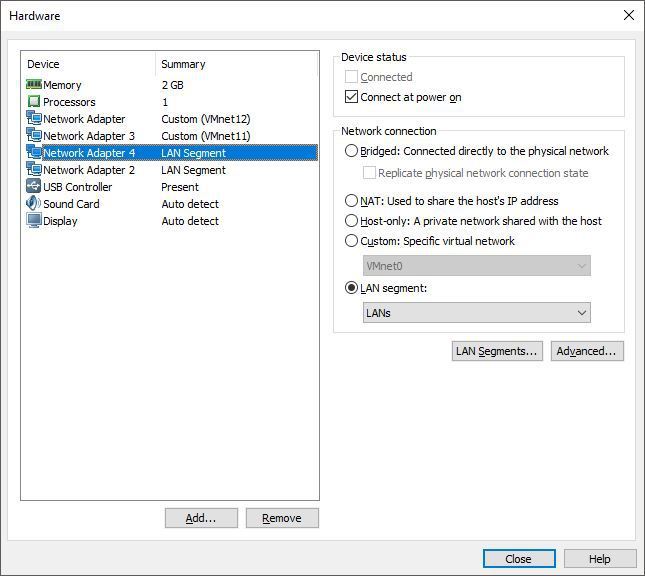Toggle Replicate physical network connection state

click(x=369, y=173)
